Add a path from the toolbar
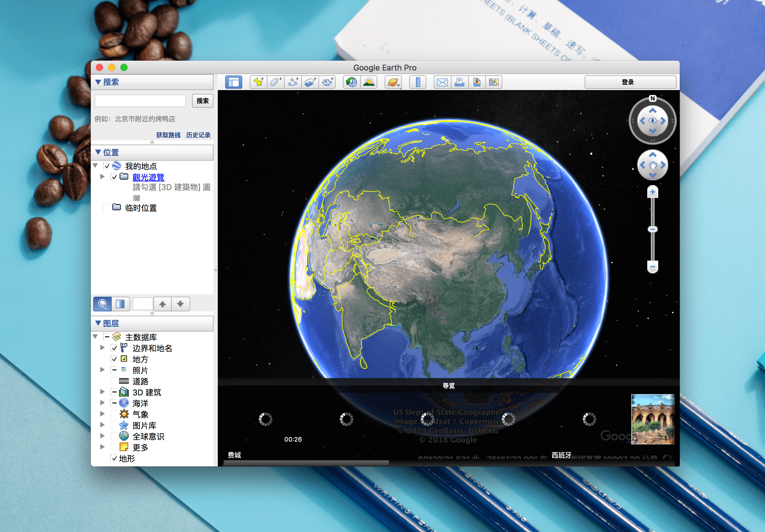This screenshot has height=532, width=765. pyautogui.click(x=293, y=82)
